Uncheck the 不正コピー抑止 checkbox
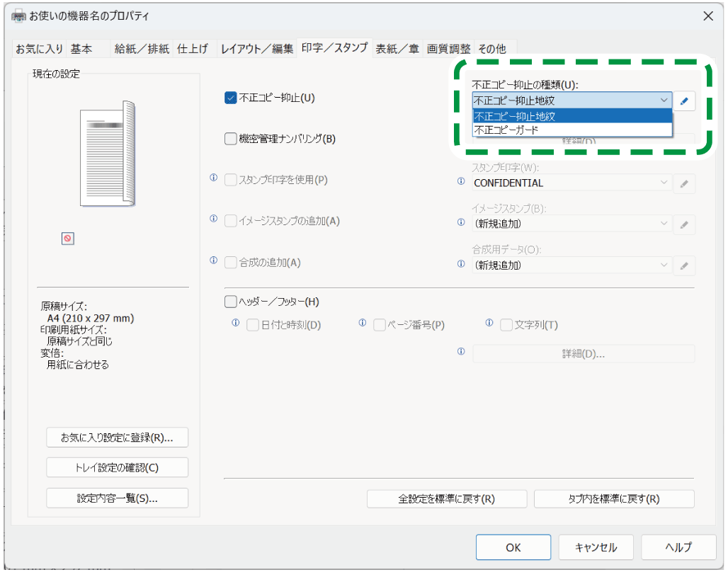Viewport: 728px width, 577px height. 230,98
